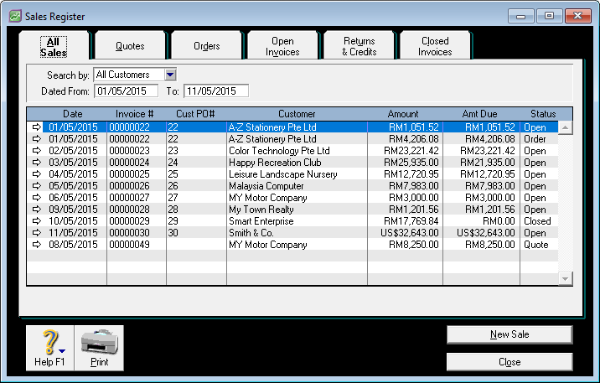Click the Closed status cell
Viewport: 600px width, 383px height.
[538, 221]
